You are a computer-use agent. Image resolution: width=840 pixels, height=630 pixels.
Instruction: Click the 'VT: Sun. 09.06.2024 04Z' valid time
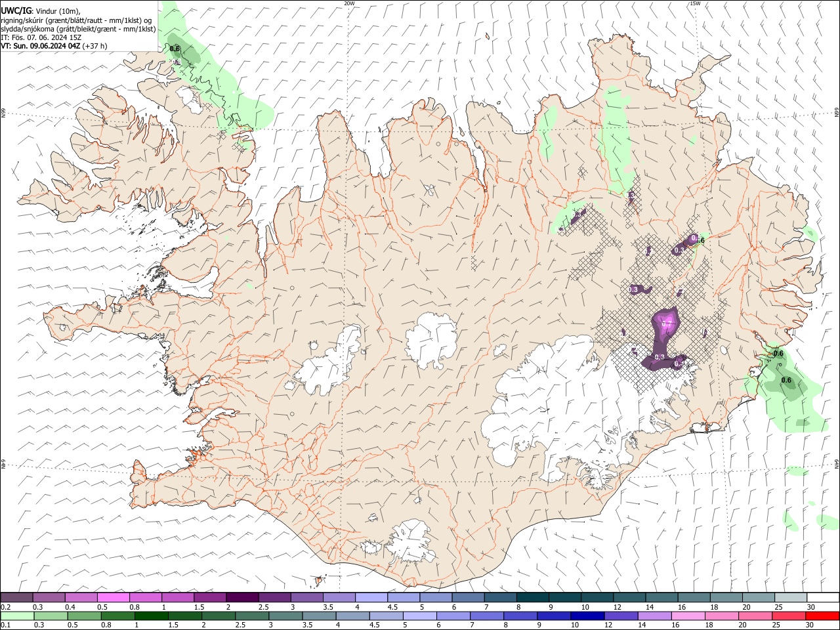tap(40, 46)
